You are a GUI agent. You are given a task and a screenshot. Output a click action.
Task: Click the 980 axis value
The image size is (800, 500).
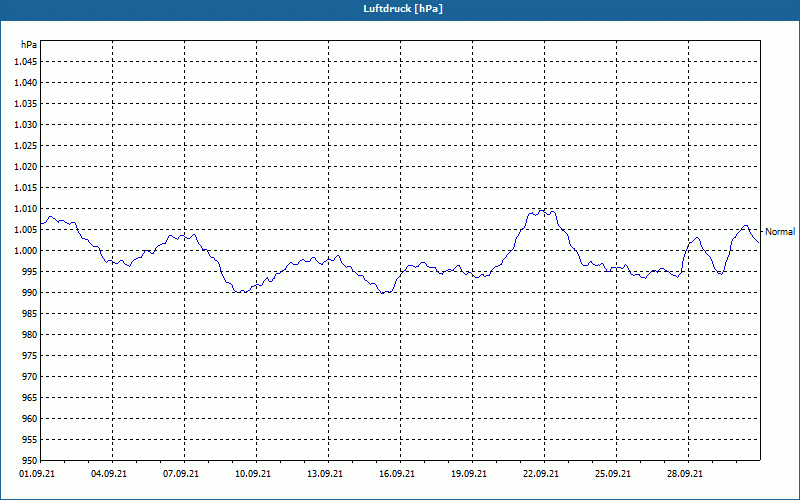point(30,335)
